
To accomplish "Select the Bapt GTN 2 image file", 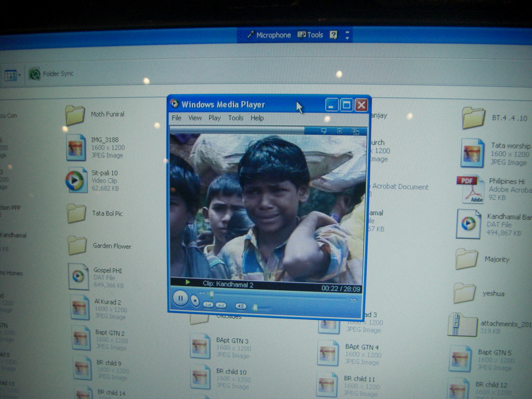I will click(x=100, y=339).
